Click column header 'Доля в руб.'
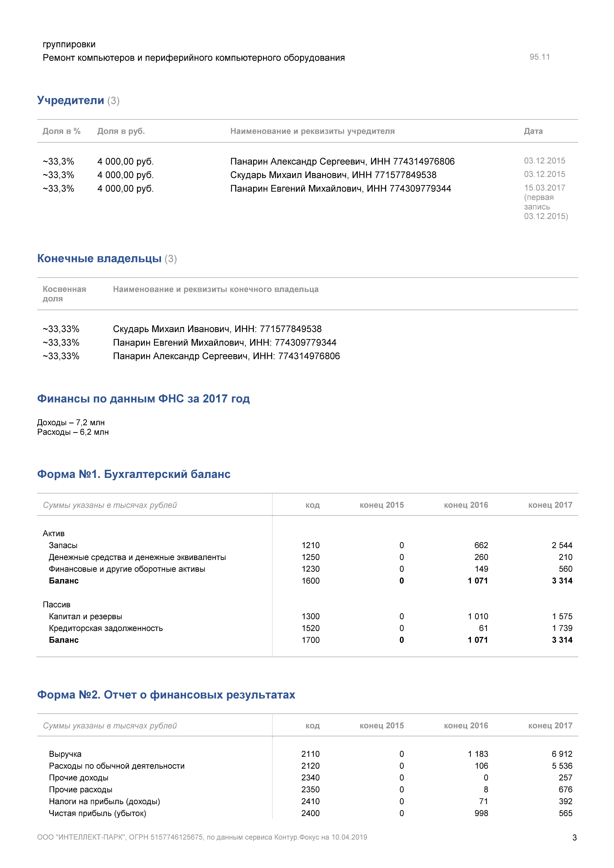Viewport: 614px width, 868px height. pyautogui.click(x=121, y=131)
